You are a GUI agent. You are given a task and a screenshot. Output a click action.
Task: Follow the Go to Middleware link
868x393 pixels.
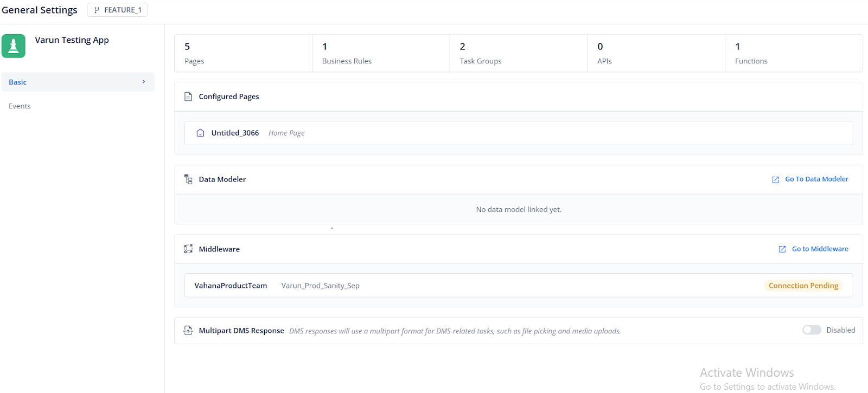820,249
